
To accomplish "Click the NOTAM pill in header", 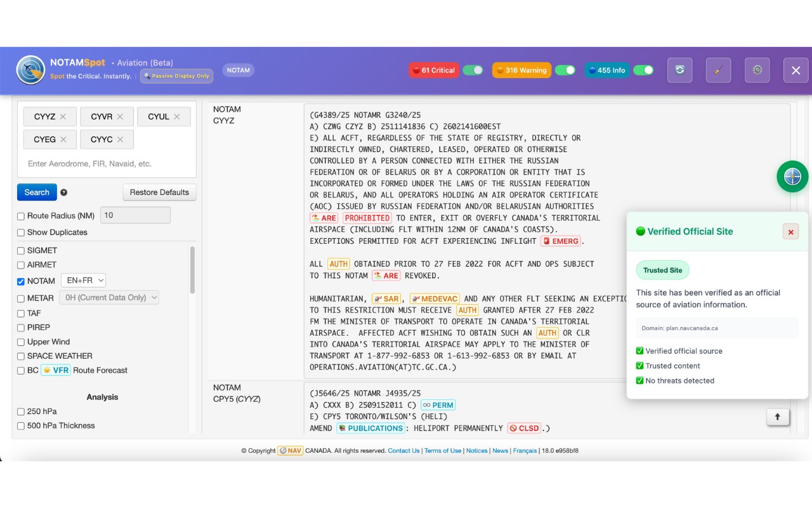I will click(239, 70).
